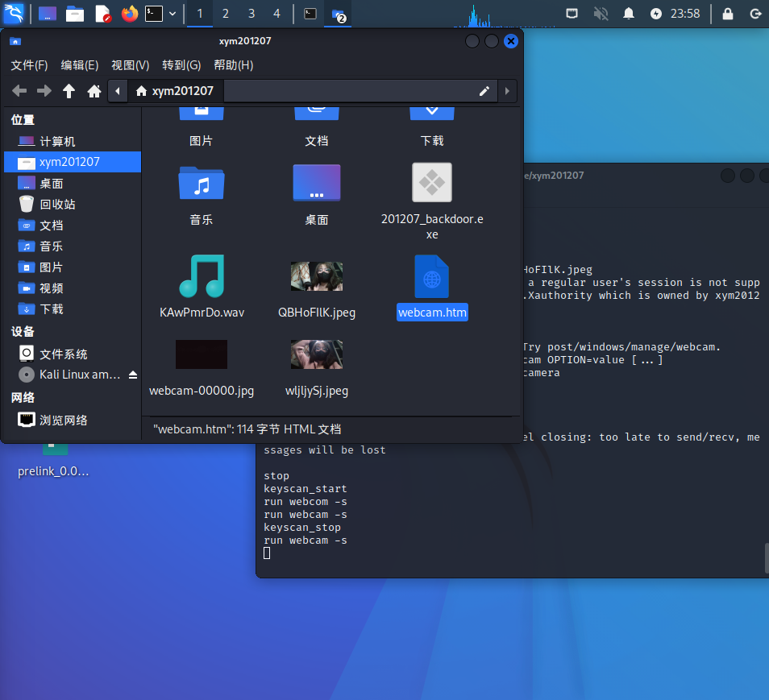
Task: Open clock showing 23:58
Action: (x=685, y=14)
